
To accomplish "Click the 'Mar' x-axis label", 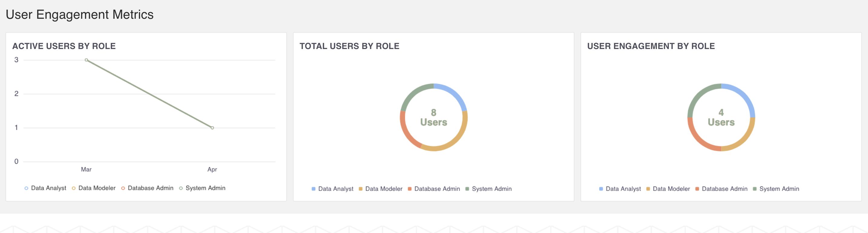I will 86,169.
